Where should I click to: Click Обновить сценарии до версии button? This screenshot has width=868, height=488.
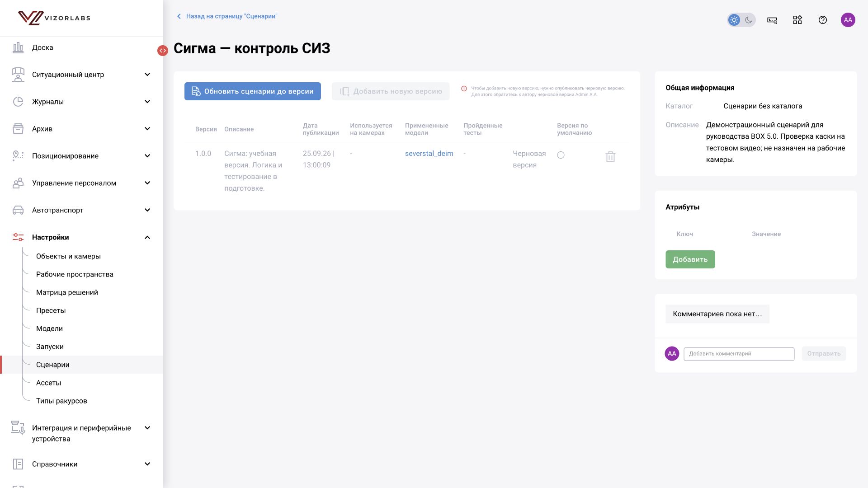253,91
